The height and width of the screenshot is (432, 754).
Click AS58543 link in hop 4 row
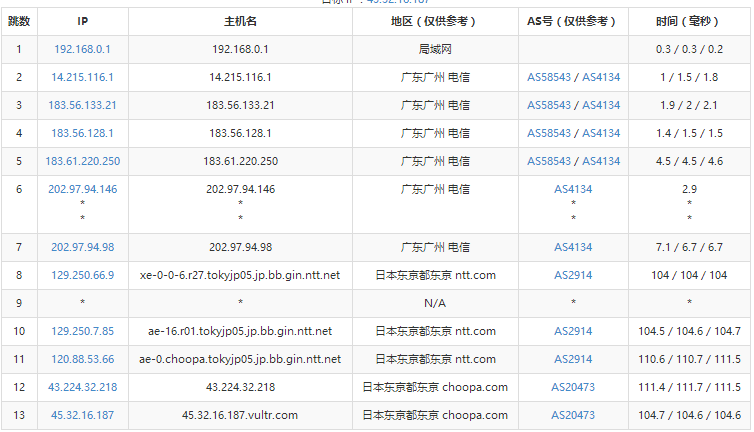coord(549,133)
